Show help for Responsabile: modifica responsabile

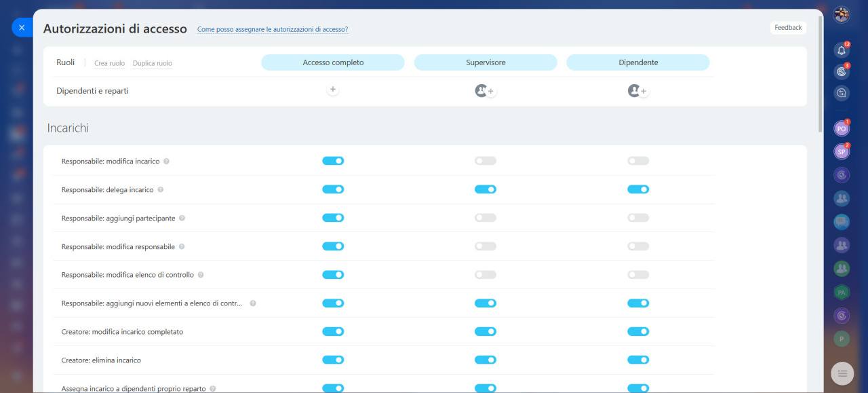(181, 247)
